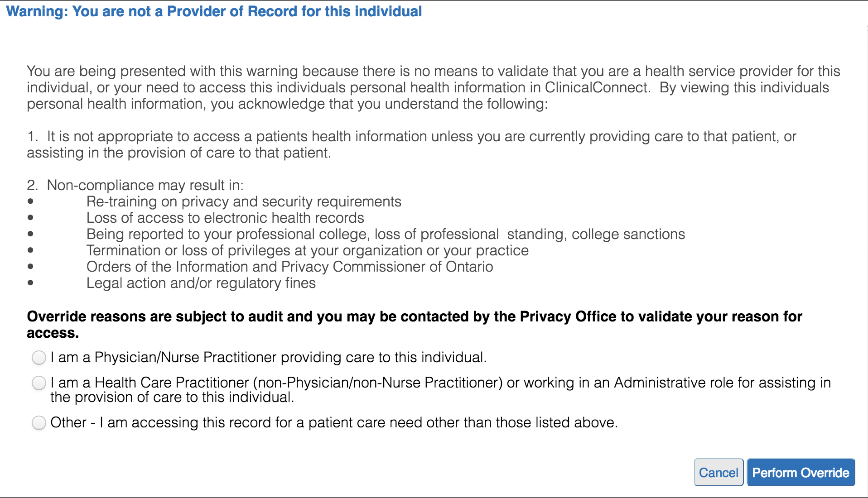Click the 'Non-compliance may result in' line

tap(135, 185)
